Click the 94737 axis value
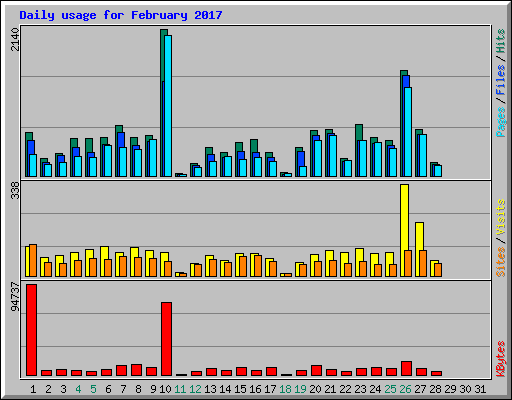The width and height of the screenshot is (512, 400). (x=15, y=297)
